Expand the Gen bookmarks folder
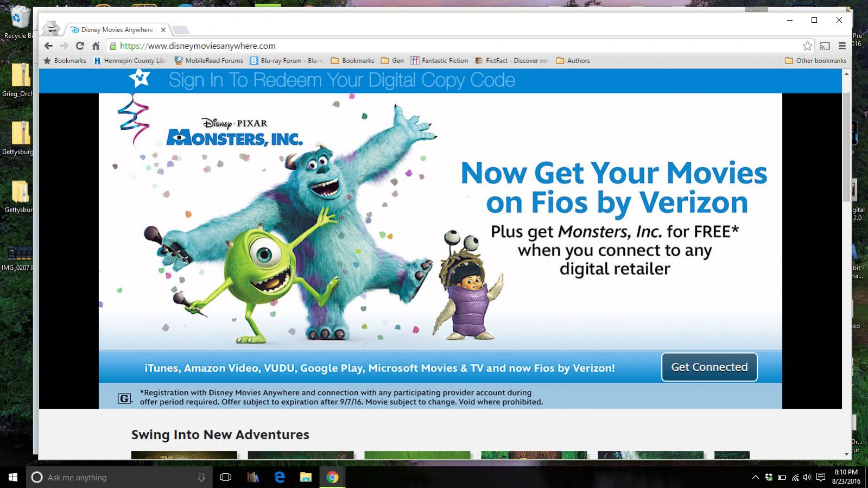This screenshot has width=868, height=488. pos(392,61)
